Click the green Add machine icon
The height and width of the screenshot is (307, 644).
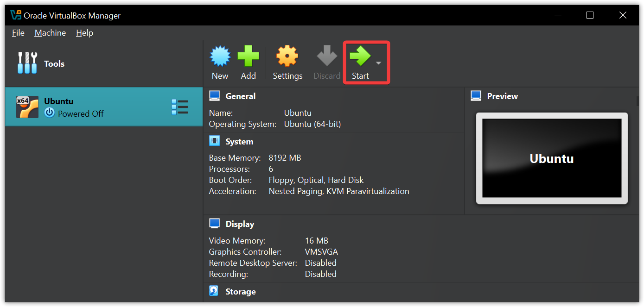248,56
